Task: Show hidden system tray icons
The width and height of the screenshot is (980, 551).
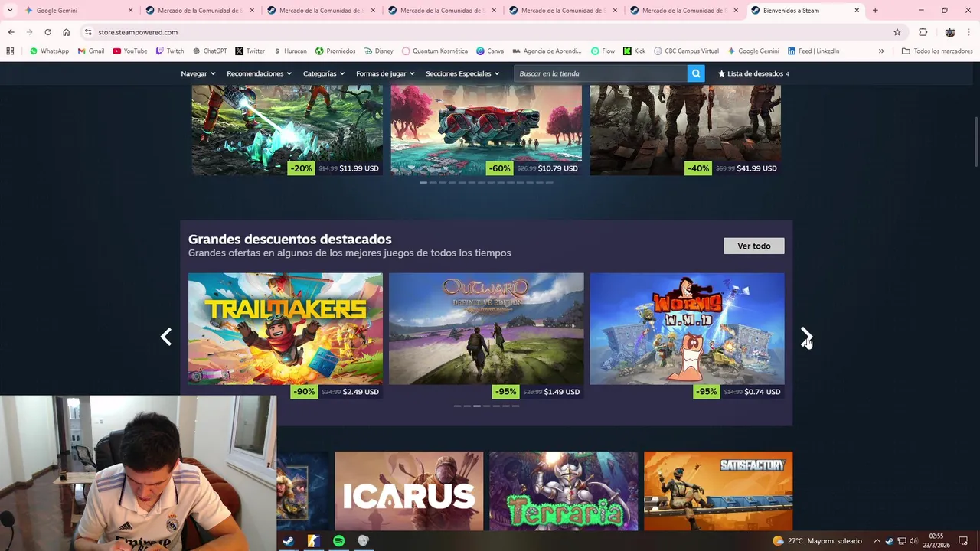Action: point(877,541)
